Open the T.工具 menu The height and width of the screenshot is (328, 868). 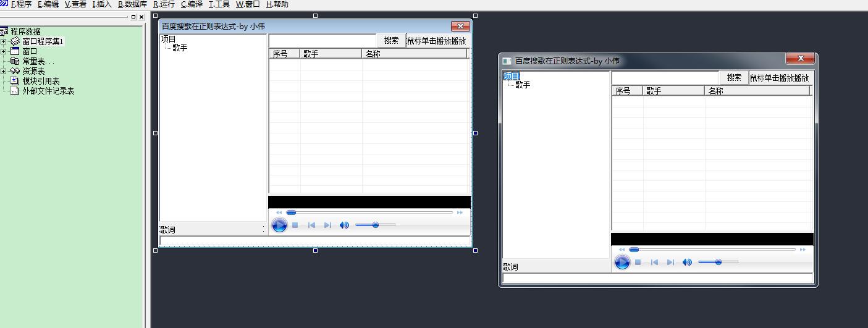click(x=219, y=4)
